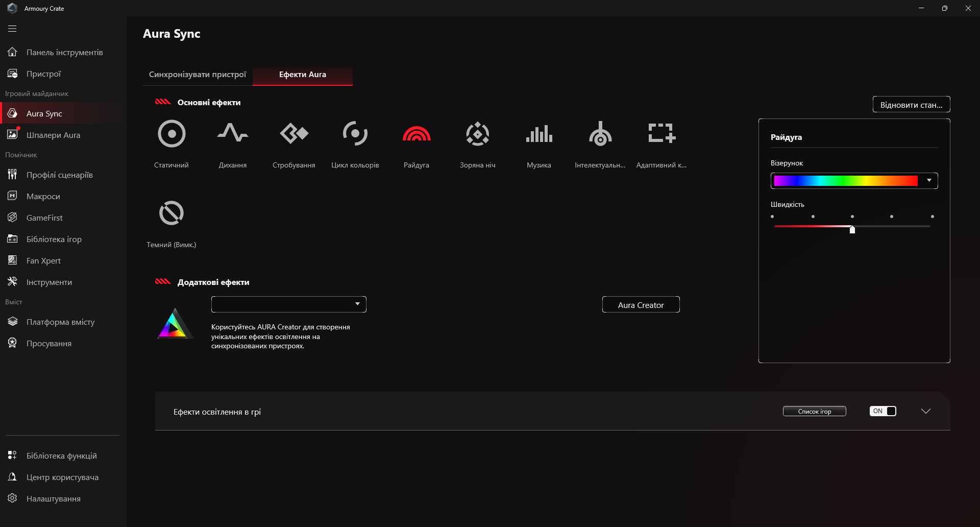Expand the Ефекти освітлення в грі section
Screen dimensions: 980x527
926,411
